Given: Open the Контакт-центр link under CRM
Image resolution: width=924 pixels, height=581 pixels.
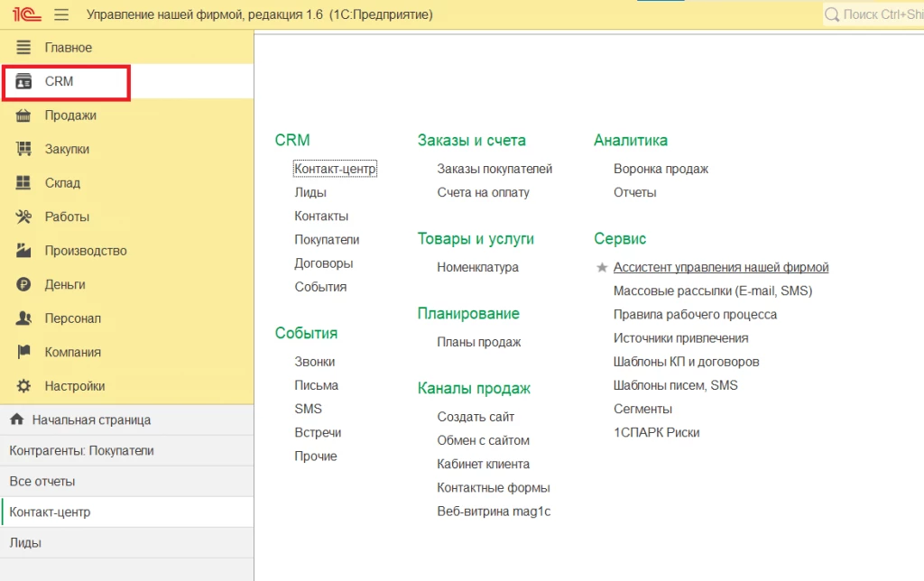Looking at the screenshot, I should point(335,169).
